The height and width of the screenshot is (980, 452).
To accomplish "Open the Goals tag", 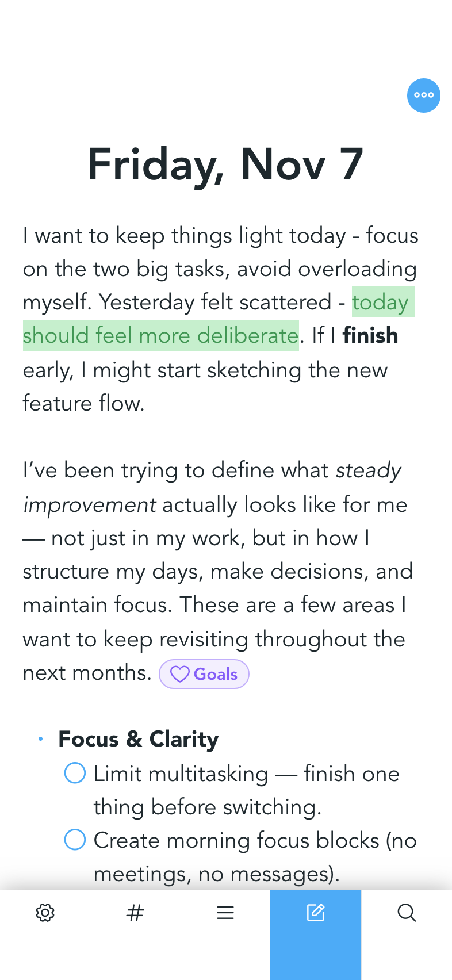I will 204,673.
